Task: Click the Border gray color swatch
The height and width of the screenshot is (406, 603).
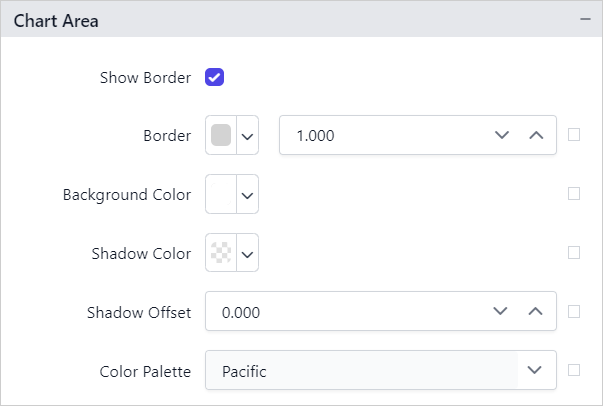Action: pyautogui.click(x=221, y=135)
